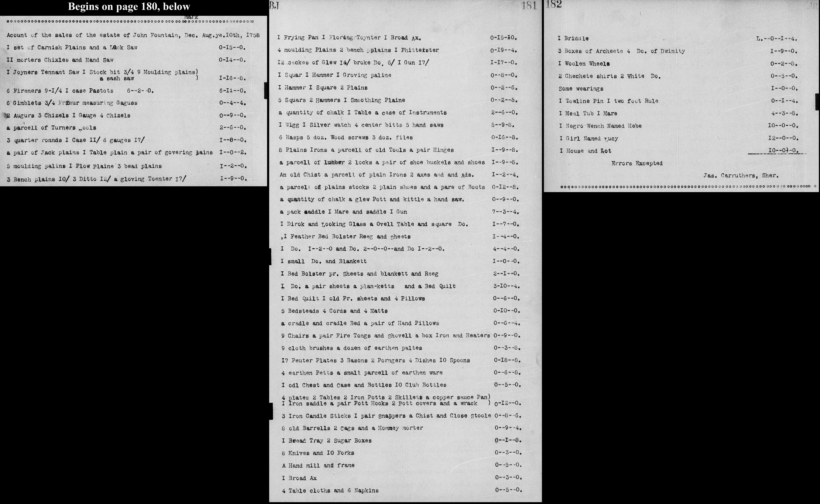Screen dimensions: 820x504
Task: Click '5 Squars 2 Hammers I Smoothing Plaine'
Action: 342,100
